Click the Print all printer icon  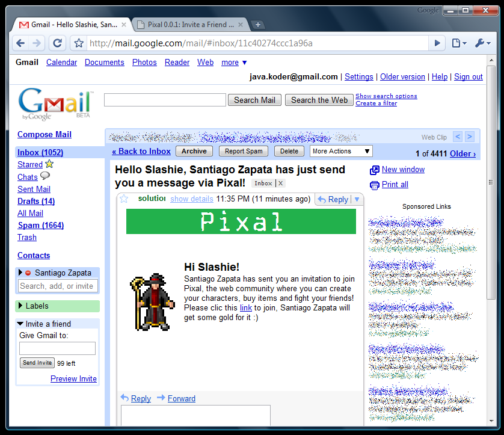pos(374,185)
